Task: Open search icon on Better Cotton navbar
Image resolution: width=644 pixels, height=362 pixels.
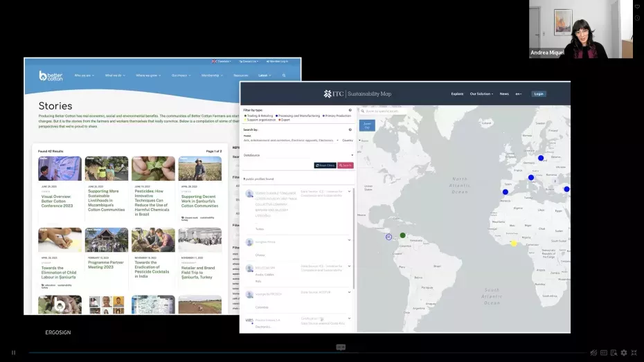Action: 284,75
